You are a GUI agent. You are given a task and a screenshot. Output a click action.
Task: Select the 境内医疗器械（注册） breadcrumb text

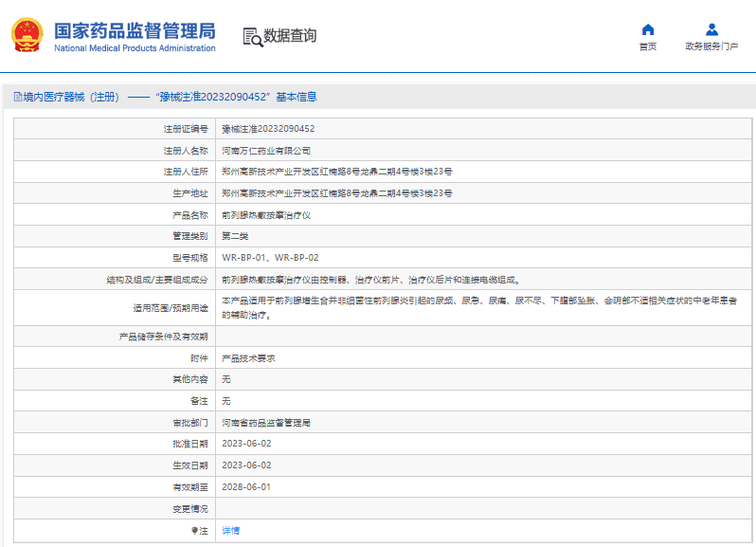71,97
